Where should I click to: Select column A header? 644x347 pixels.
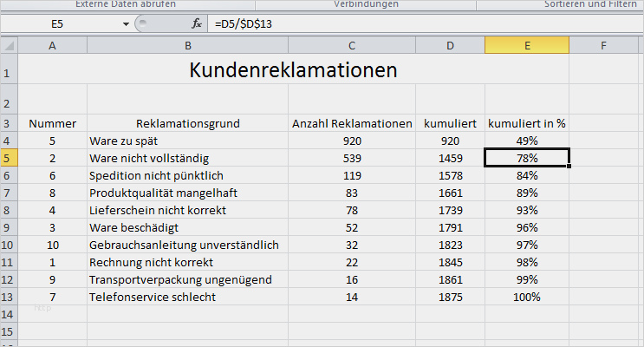pos(53,44)
